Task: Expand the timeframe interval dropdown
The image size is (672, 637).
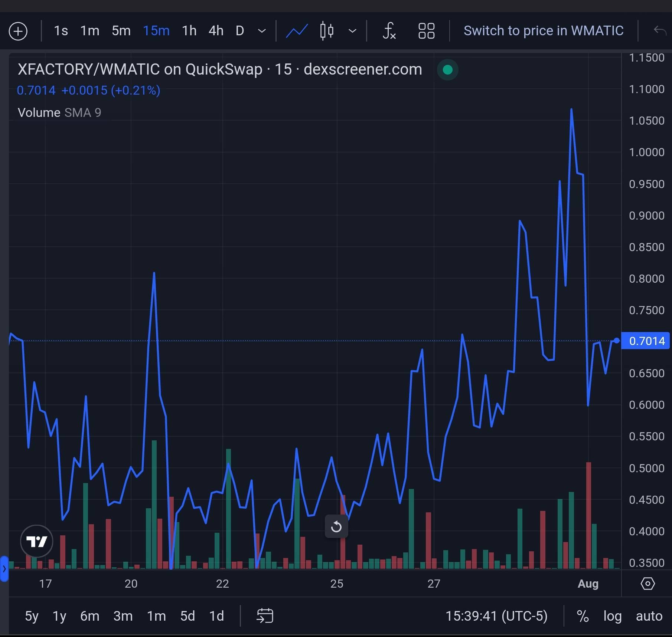Action: (x=262, y=31)
